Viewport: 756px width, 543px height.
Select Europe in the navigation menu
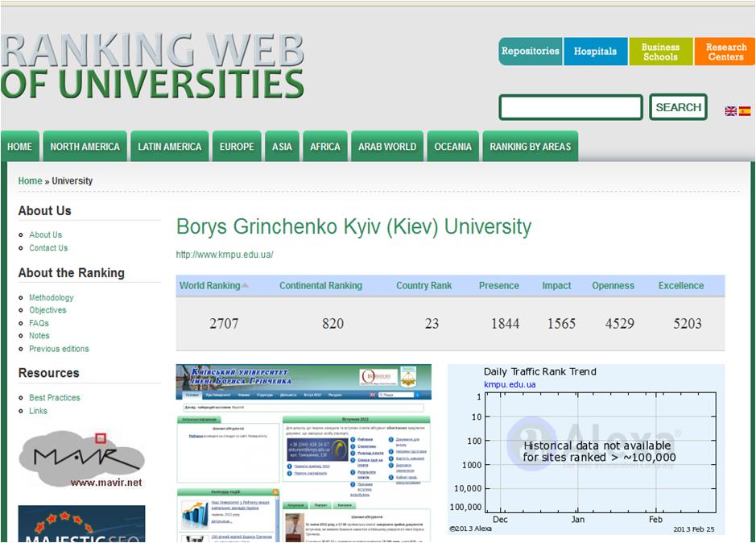[237, 147]
